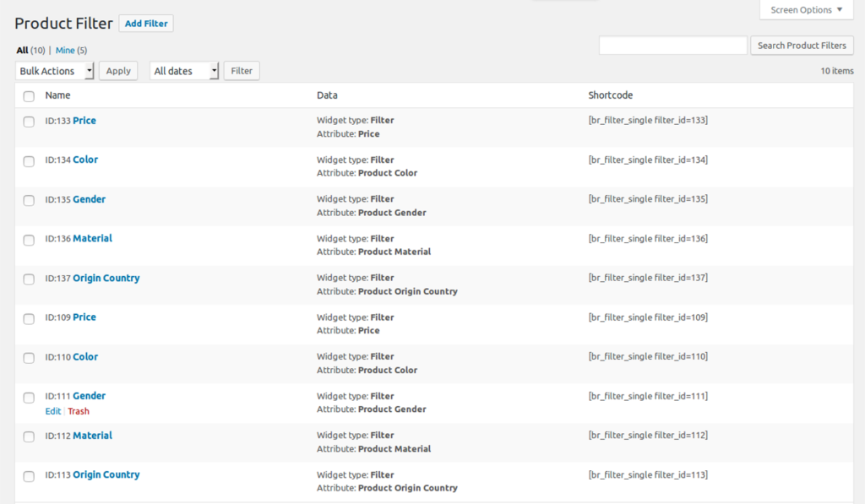This screenshot has height=504, width=865.
Task: Focus the product filter search field
Action: (x=672, y=46)
